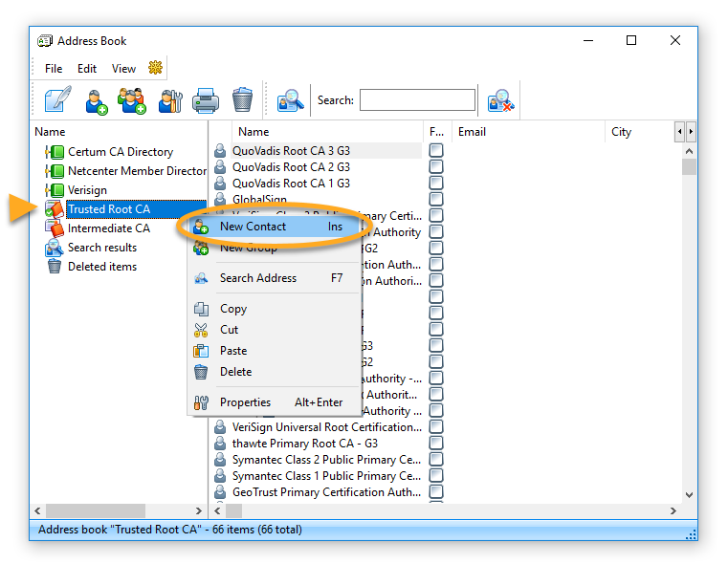Click the Intermediate CA book icon
The width and height of the screenshot is (728, 564).
point(55,228)
